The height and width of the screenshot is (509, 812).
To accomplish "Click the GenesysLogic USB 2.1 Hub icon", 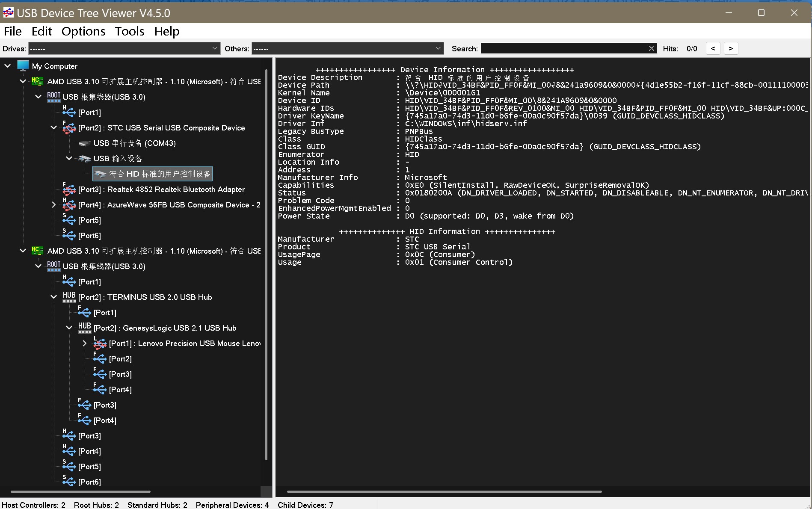I will click(84, 328).
